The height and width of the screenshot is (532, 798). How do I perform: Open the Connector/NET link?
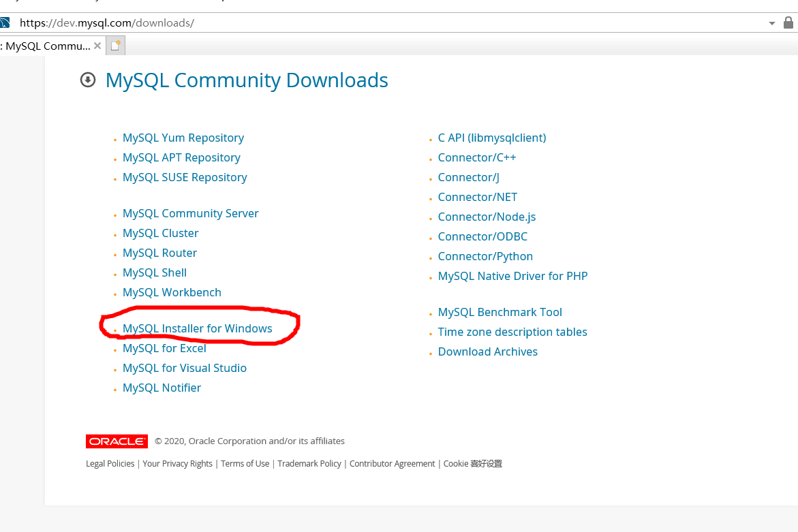pyautogui.click(x=478, y=198)
